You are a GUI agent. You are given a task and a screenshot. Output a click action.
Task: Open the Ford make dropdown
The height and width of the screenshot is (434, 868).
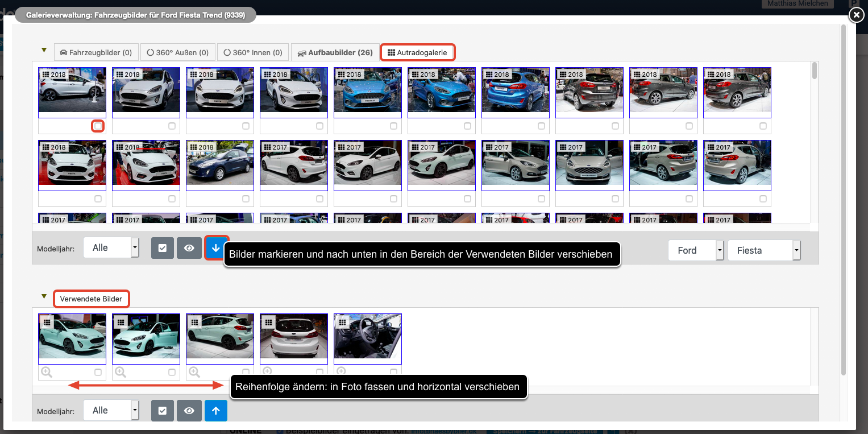pos(696,250)
